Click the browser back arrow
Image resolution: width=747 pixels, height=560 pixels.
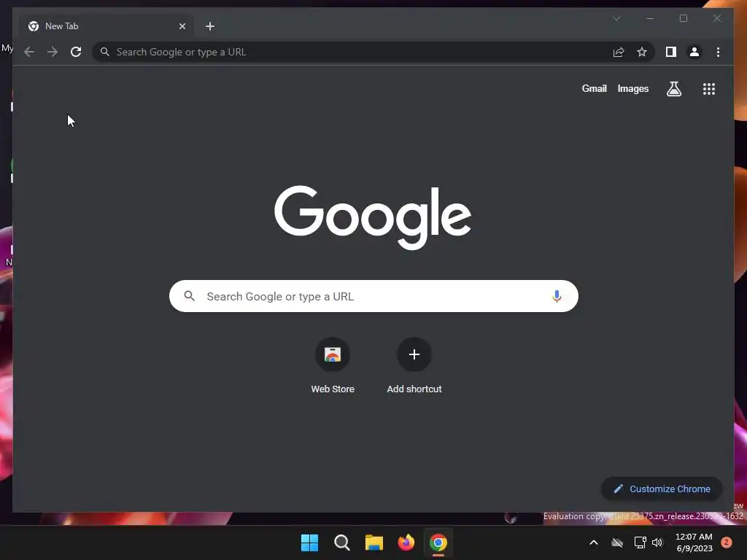(29, 52)
